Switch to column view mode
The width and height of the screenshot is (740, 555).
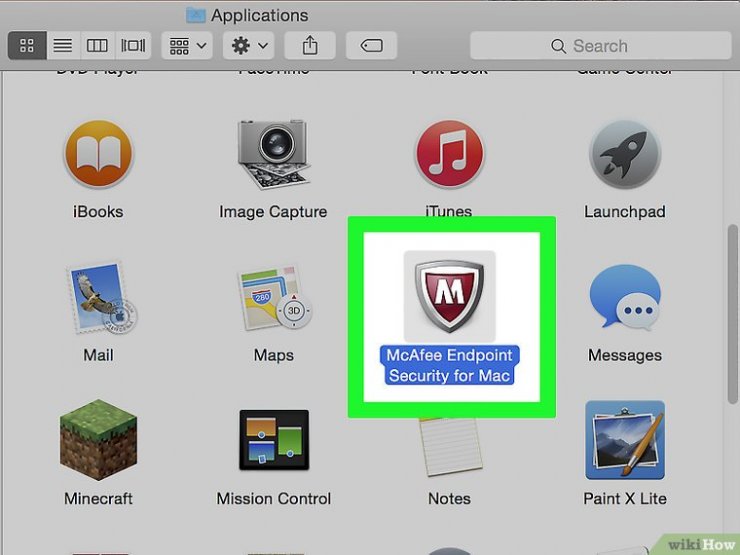point(97,45)
